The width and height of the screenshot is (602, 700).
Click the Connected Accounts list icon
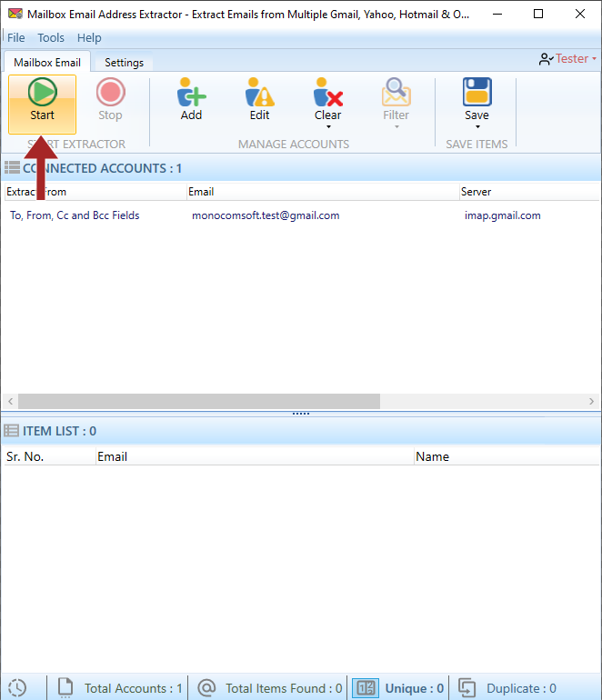click(12, 168)
